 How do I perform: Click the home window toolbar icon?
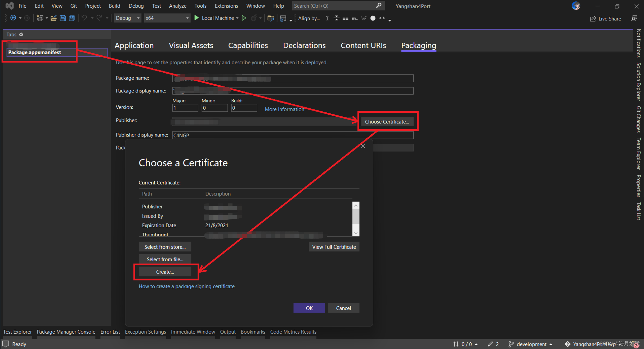(283, 18)
